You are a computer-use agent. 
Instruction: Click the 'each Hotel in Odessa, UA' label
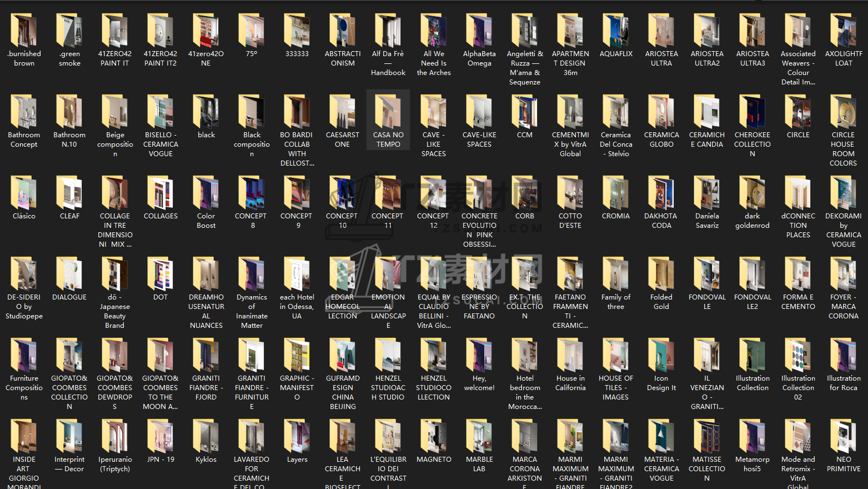click(297, 307)
